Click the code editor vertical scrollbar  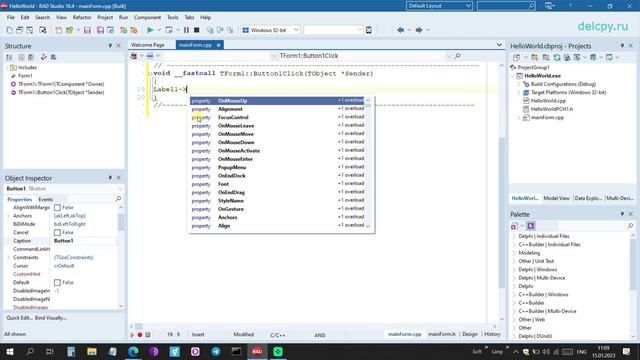[x=502, y=212]
